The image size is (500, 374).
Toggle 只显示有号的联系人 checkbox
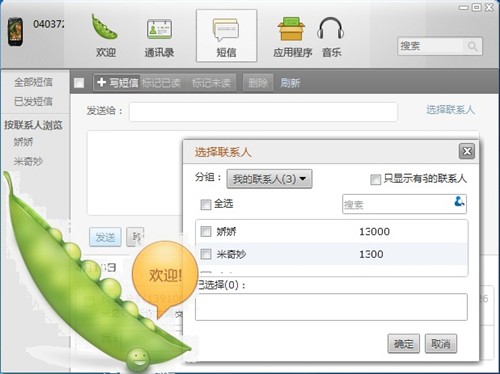pos(375,179)
